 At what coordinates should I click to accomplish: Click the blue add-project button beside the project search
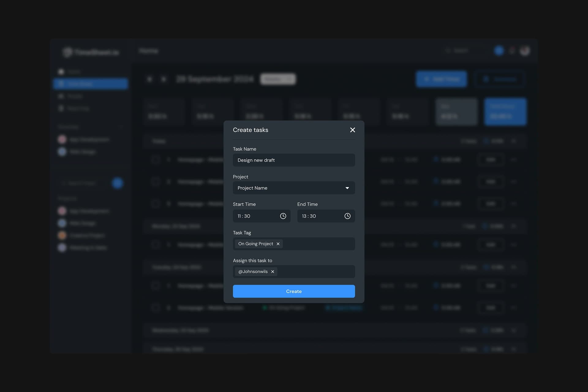[117, 183]
